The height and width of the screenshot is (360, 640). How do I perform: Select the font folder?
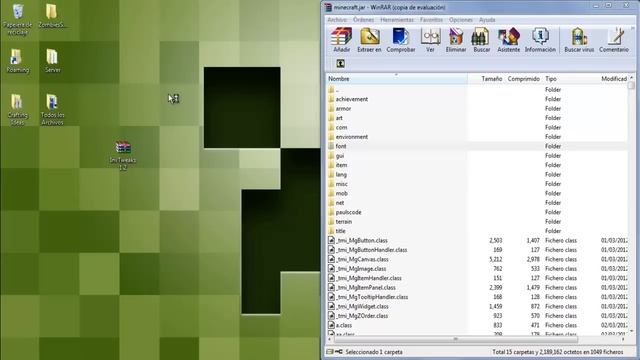[477, 146]
